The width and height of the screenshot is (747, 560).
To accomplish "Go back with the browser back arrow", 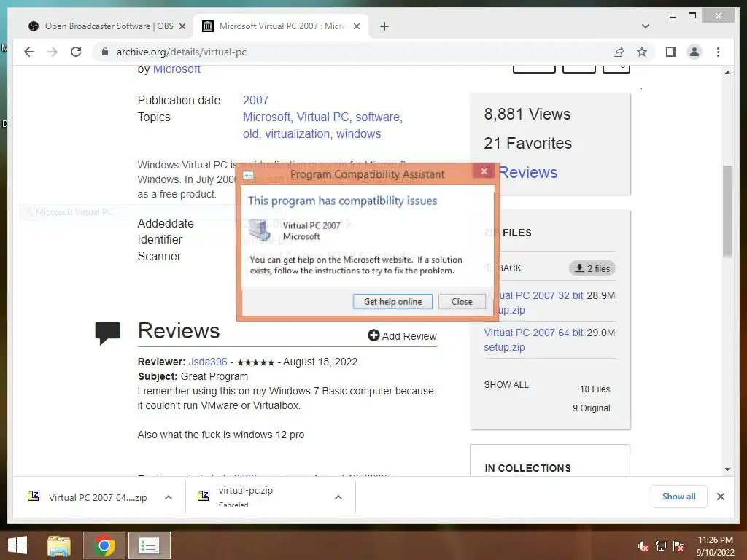I will coord(29,52).
